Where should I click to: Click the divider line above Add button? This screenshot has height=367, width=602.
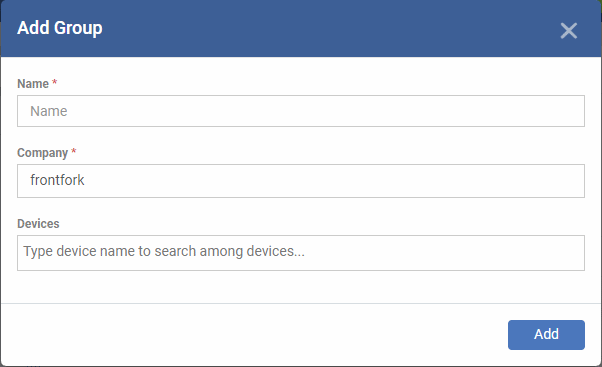[301, 304]
